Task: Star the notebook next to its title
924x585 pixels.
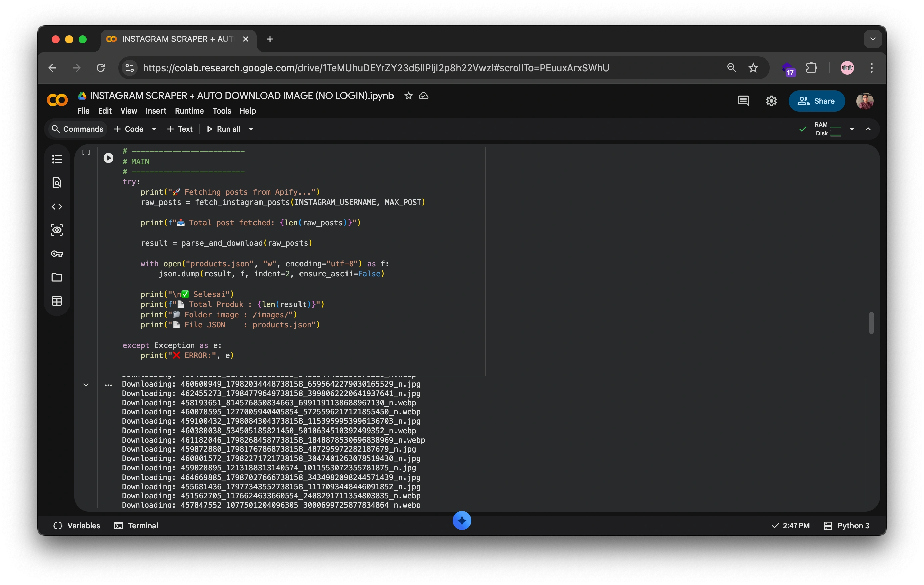Action: 408,96
